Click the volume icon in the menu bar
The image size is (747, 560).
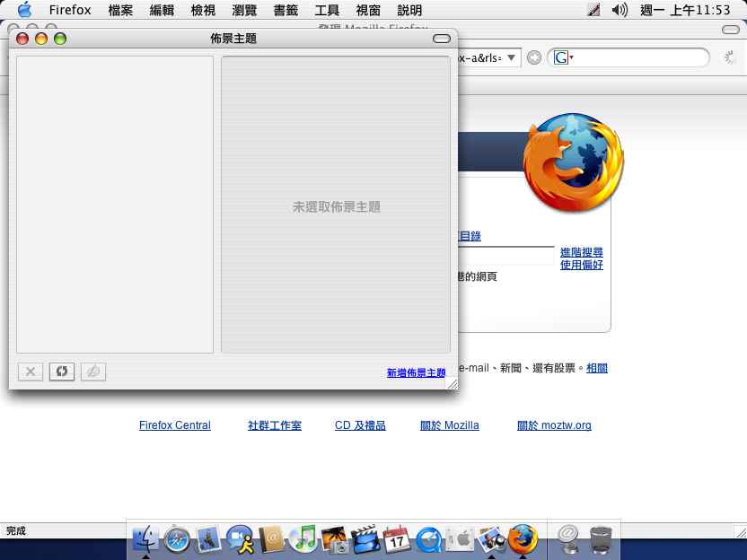[x=620, y=10]
